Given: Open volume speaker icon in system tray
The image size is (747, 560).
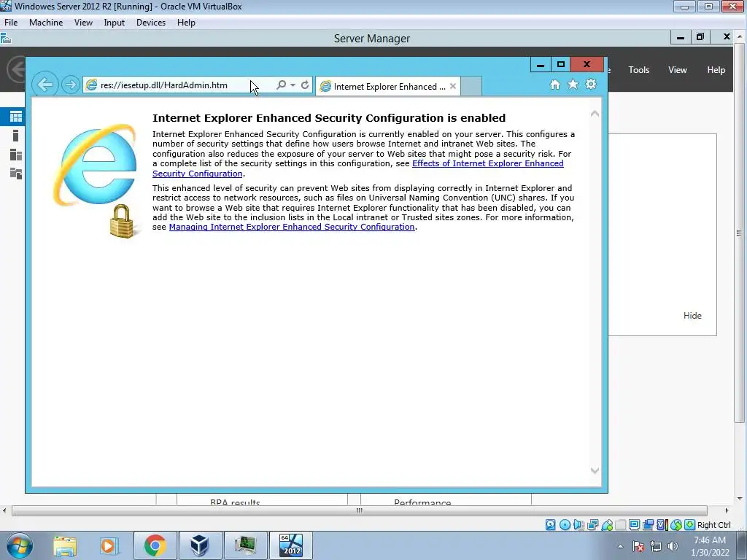Looking at the screenshot, I should [673, 546].
